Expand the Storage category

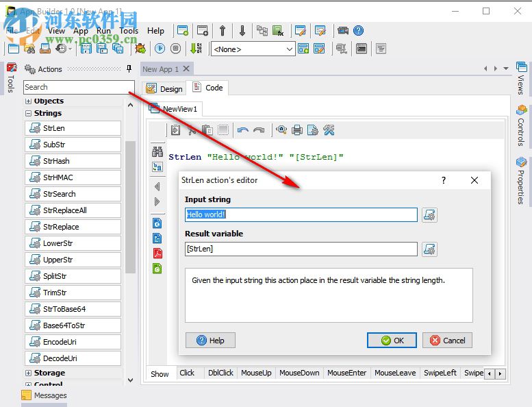point(29,373)
